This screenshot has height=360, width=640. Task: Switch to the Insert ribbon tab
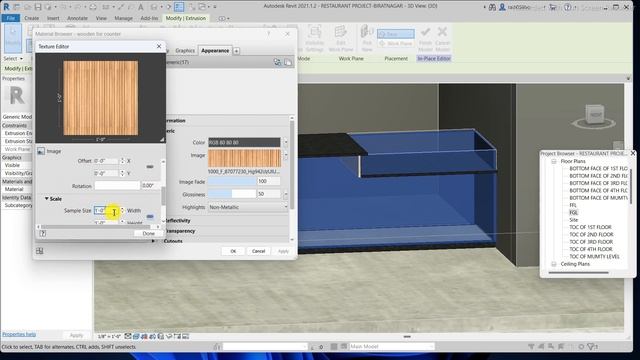[53, 18]
